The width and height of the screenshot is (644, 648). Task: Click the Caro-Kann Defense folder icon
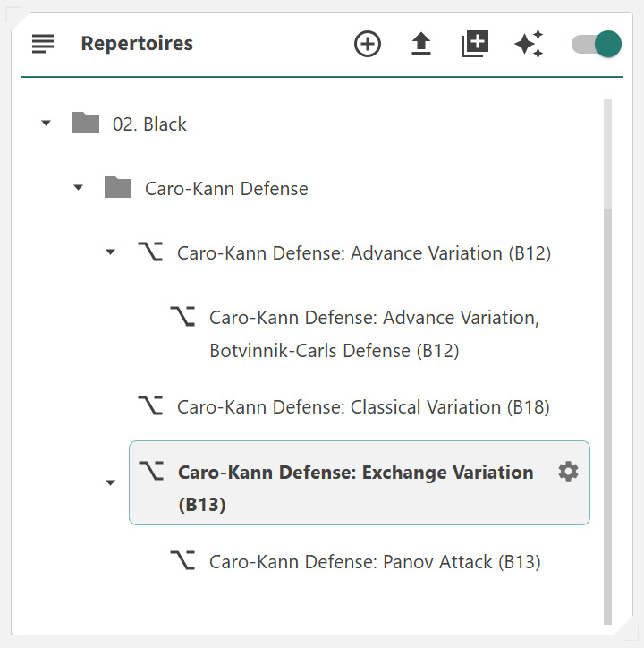118,188
